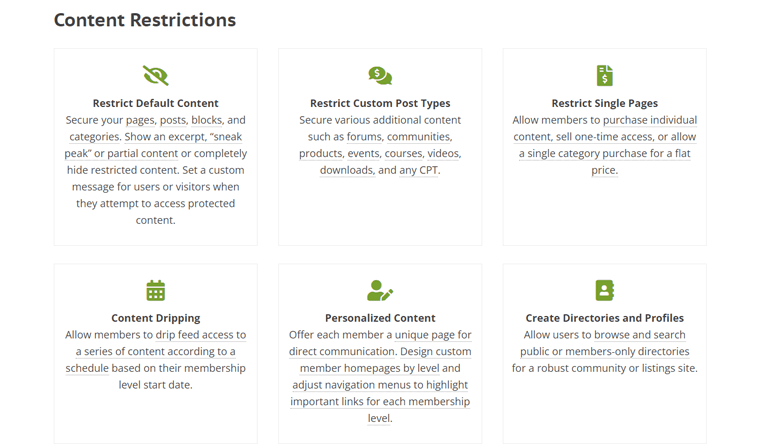This screenshot has width=760, height=448.
Task: Open the "browse and search" link
Action: (x=639, y=335)
